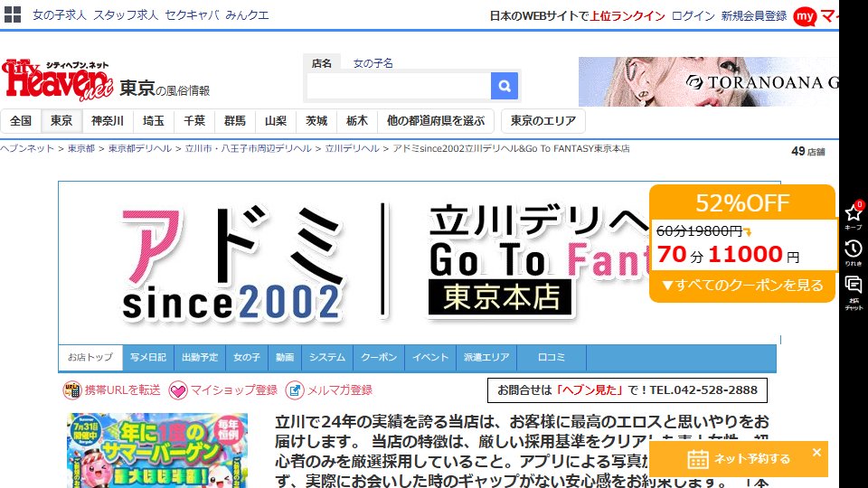This screenshot has height=488, width=868.
Task: Click ヘブンネット breadcrumb
Action: (27, 148)
